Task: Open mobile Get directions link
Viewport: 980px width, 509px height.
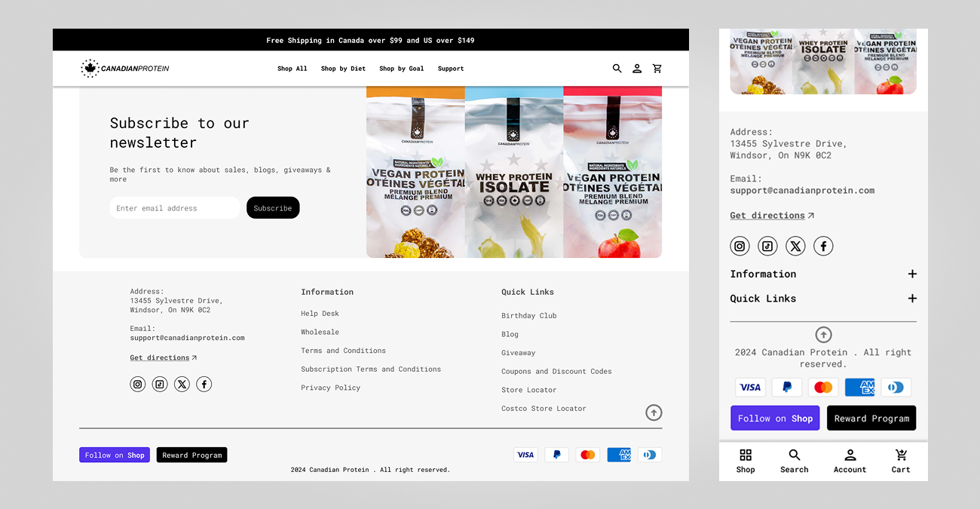Action: point(772,216)
